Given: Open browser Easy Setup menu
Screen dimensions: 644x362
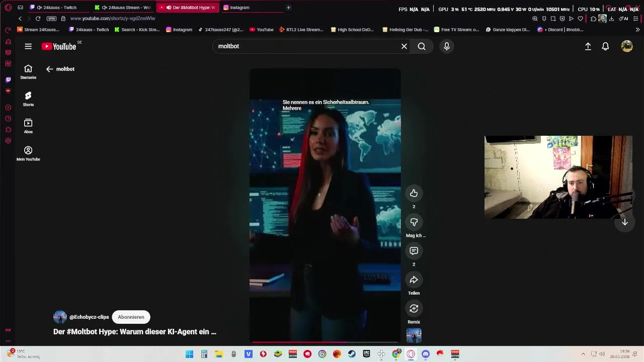Looking at the screenshot, I should click(636, 19).
